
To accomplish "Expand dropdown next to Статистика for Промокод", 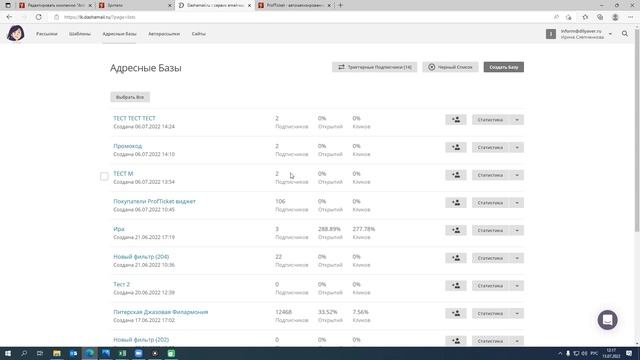I will click(517, 147).
